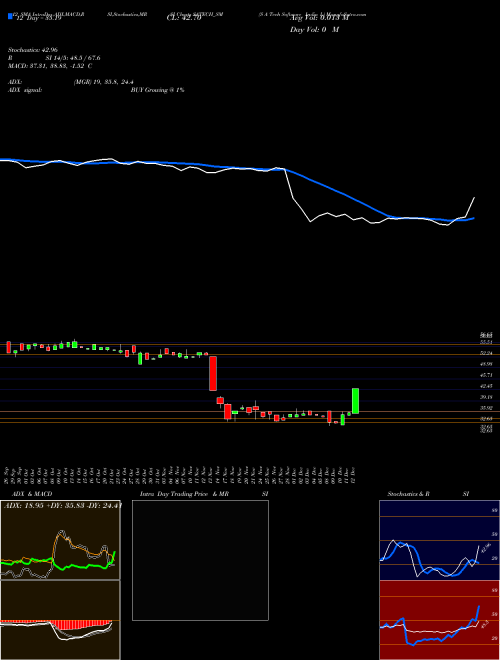Click the 'Intra Day Trading Price & MR' heading
Image resolution: width=500 pixels, height=660 pixels.
184,494
